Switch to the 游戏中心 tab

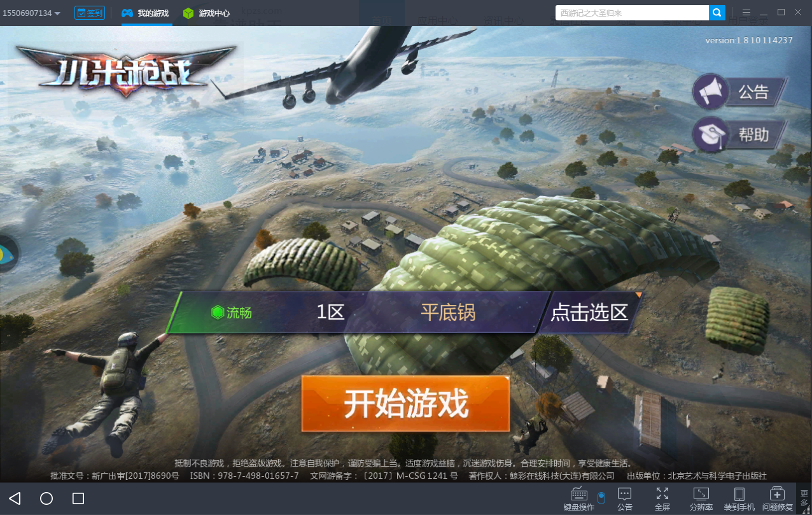pyautogui.click(x=206, y=13)
